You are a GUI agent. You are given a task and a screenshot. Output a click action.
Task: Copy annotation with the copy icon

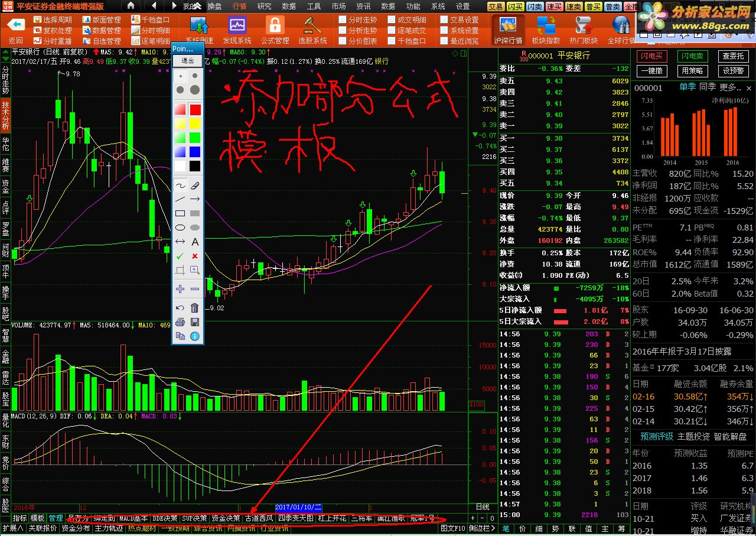[181, 336]
